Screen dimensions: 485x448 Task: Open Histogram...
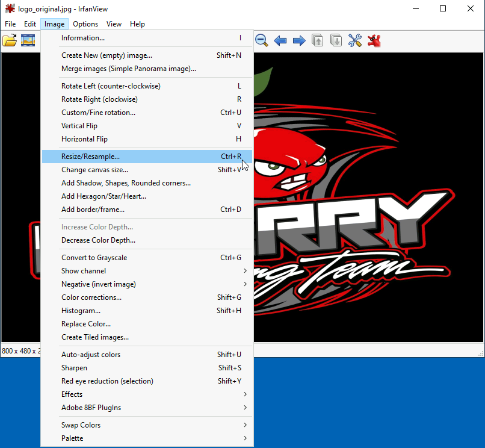(x=147, y=311)
